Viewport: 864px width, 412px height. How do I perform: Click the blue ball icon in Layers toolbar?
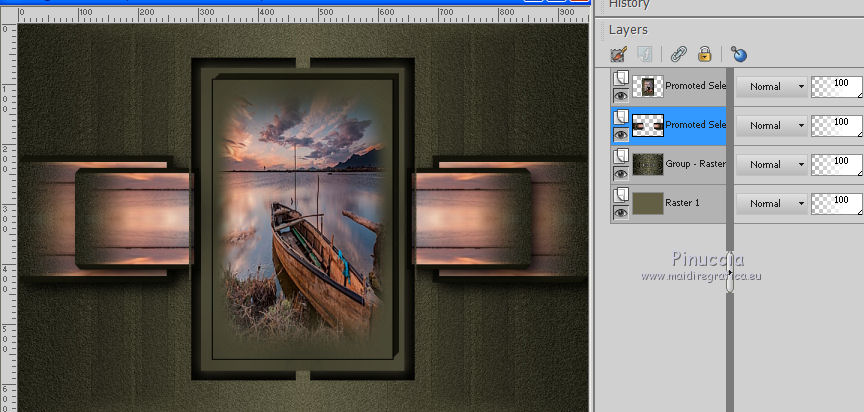[x=738, y=54]
